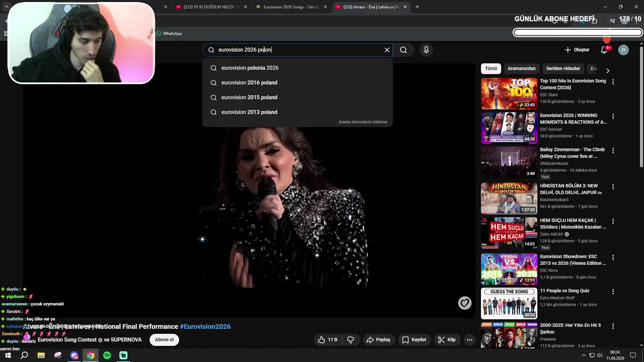Expand the system tray hidden icons

[x=584, y=355]
